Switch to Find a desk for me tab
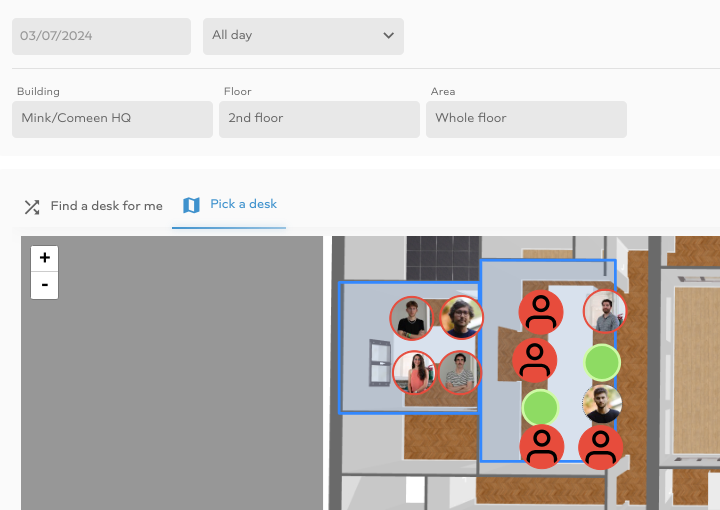The width and height of the screenshot is (720, 510). [93, 206]
